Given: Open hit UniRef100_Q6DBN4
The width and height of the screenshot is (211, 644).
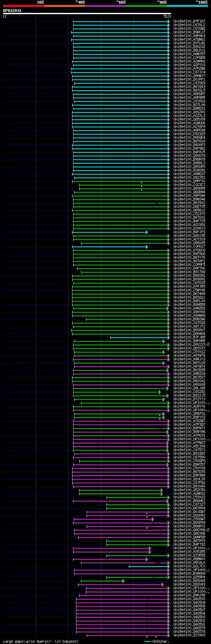Looking at the screenshot, I should click(189, 192).
